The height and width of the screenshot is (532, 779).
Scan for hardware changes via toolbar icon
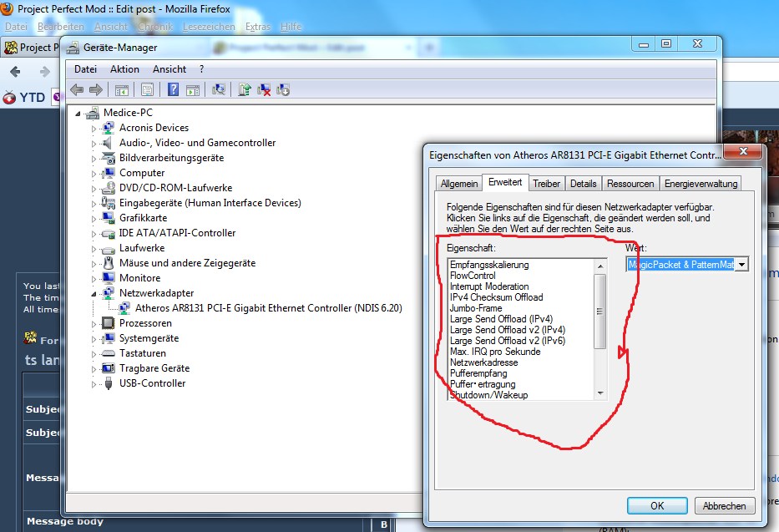[x=219, y=89]
